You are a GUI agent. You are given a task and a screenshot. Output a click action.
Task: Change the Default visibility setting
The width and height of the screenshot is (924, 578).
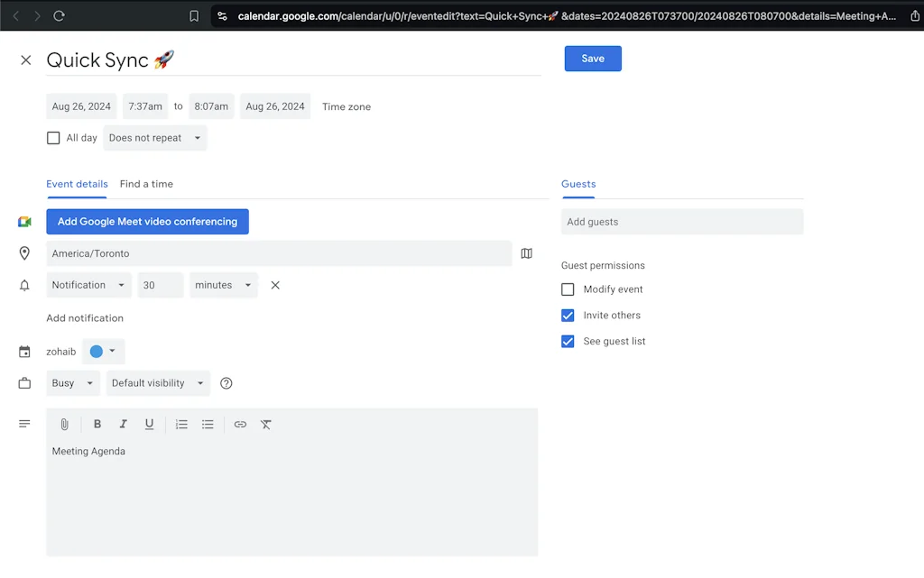(157, 382)
